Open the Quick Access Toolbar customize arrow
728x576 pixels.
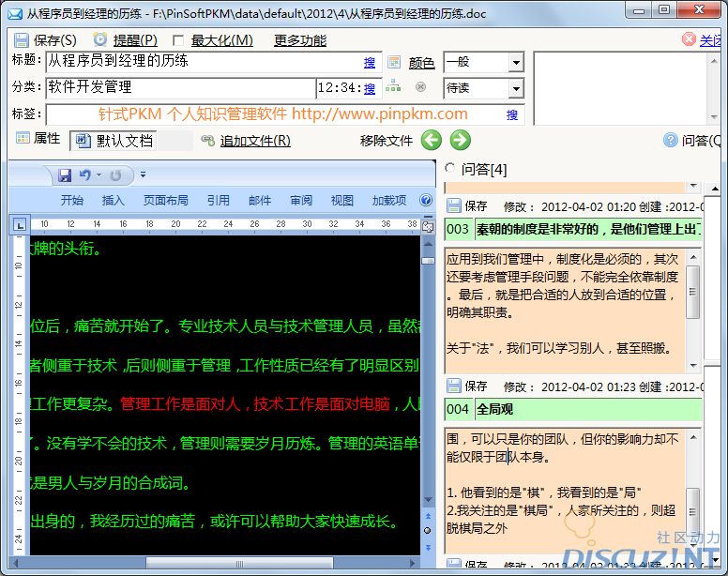click(143, 175)
